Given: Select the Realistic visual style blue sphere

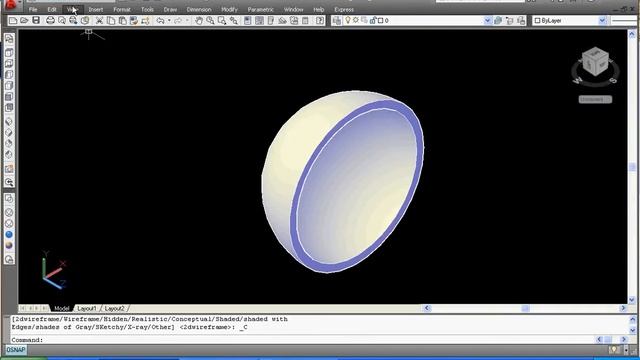Looking at the screenshot, I should point(9,234).
